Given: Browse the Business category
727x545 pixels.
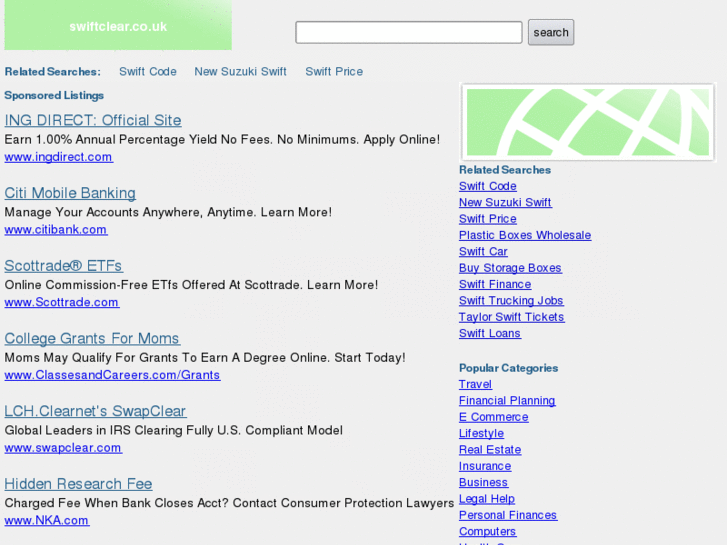Looking at the screenshot, I should click(483, 483).
